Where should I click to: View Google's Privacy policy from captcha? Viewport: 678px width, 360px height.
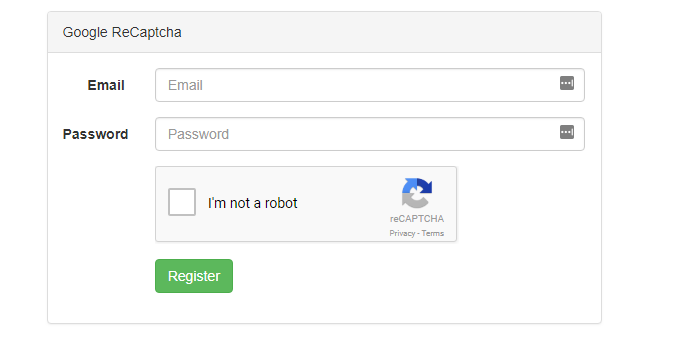pos(402,233)
